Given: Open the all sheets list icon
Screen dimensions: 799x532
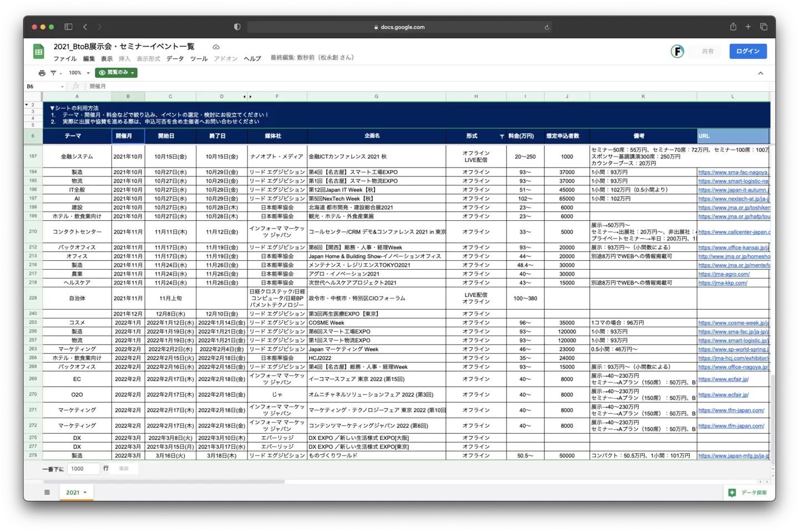Looking at the screenshot, I should pos(47,492).
